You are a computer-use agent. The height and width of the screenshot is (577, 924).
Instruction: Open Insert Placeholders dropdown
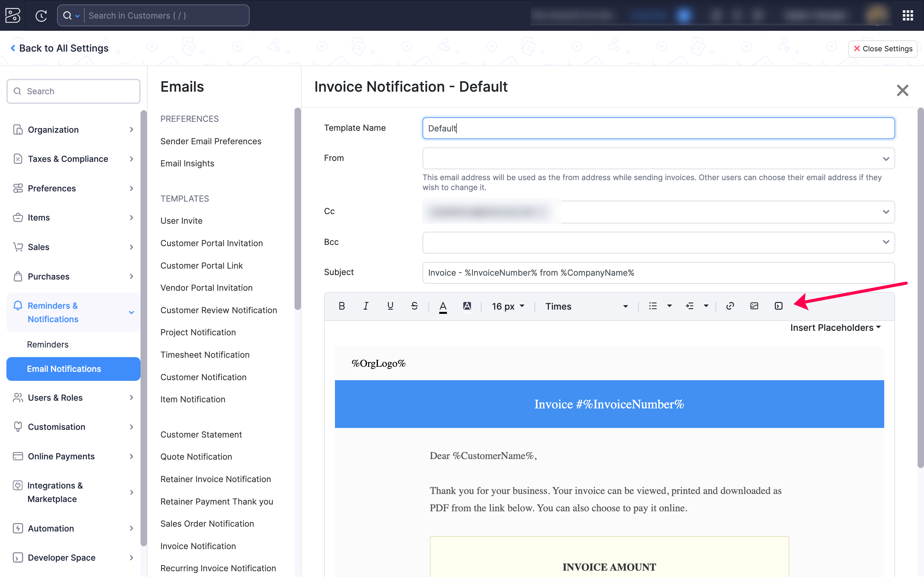tap(835, 328)
